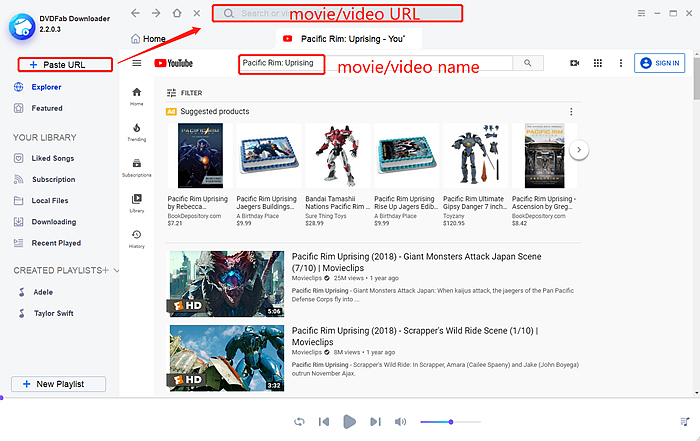This screenshot has height=441, width=700.
Task: Click the back navigation arrow
Action: 135,13
